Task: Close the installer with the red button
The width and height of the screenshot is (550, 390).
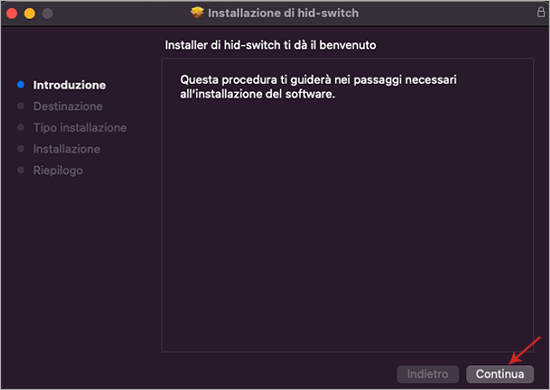Action: 12,13
